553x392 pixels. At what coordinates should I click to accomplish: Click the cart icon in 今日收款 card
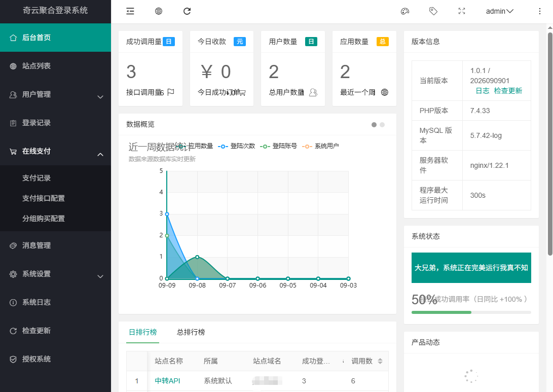click(x=242, y=92)
